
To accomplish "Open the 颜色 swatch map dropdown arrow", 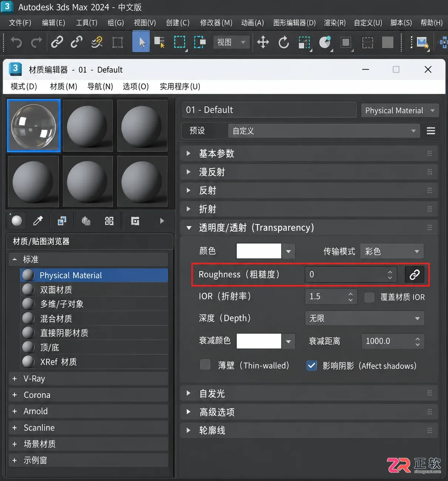I will coord(289,251).
